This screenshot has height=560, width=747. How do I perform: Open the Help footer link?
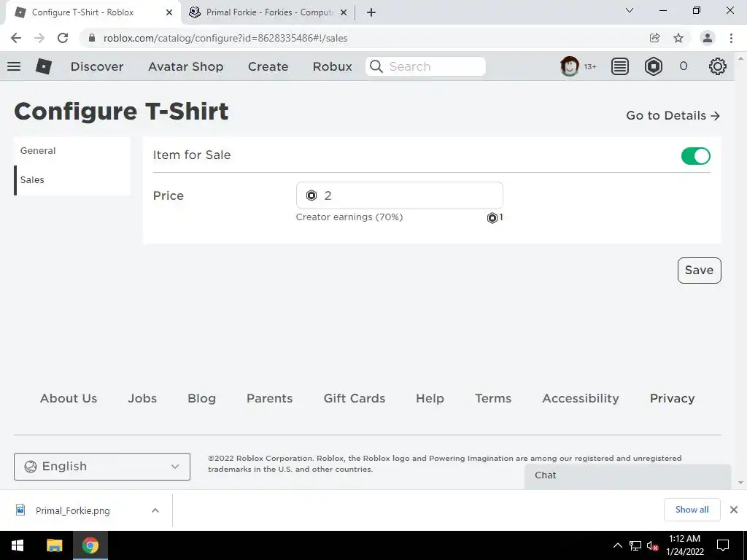430,399
